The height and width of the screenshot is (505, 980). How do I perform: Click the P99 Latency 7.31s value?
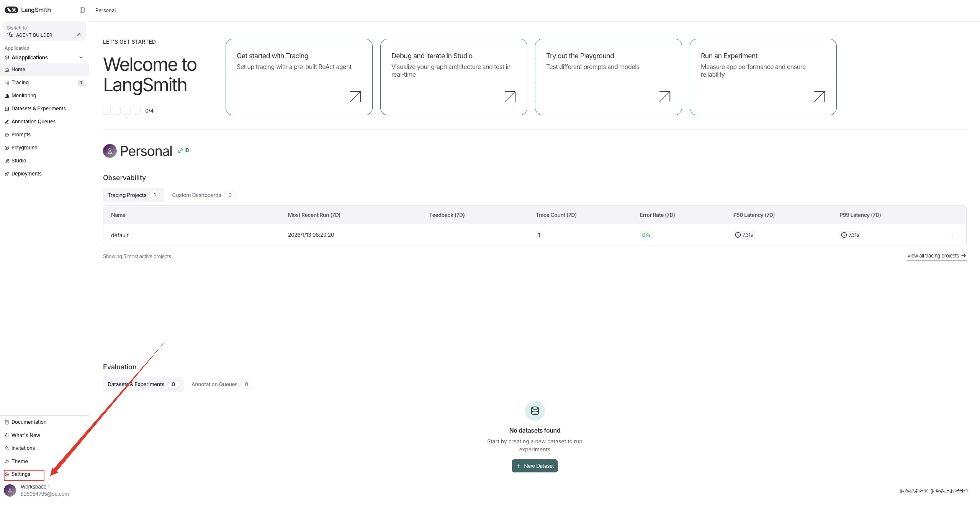pyautogui.click(x=850, y=235)
